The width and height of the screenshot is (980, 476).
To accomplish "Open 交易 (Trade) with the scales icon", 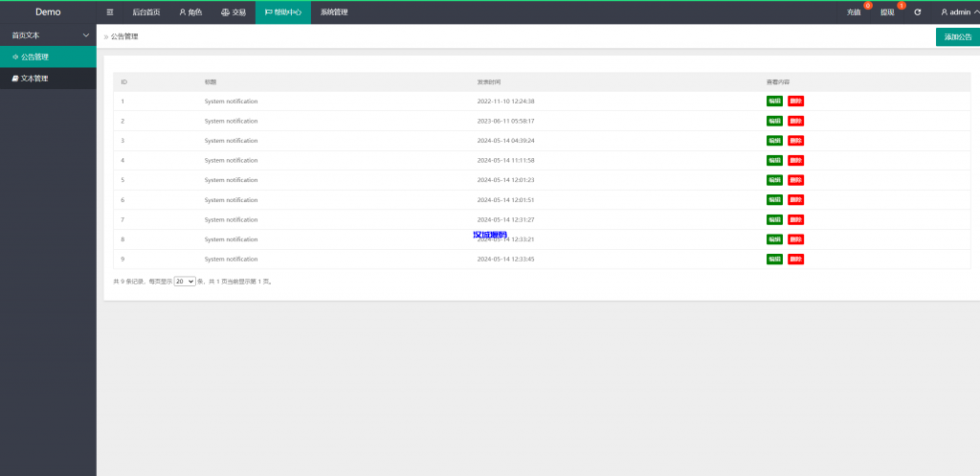I will pyautogui.click(x=233, y=12).
